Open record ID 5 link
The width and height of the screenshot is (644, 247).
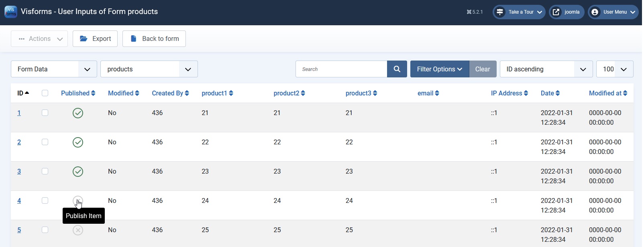click(x=19, y=230)
